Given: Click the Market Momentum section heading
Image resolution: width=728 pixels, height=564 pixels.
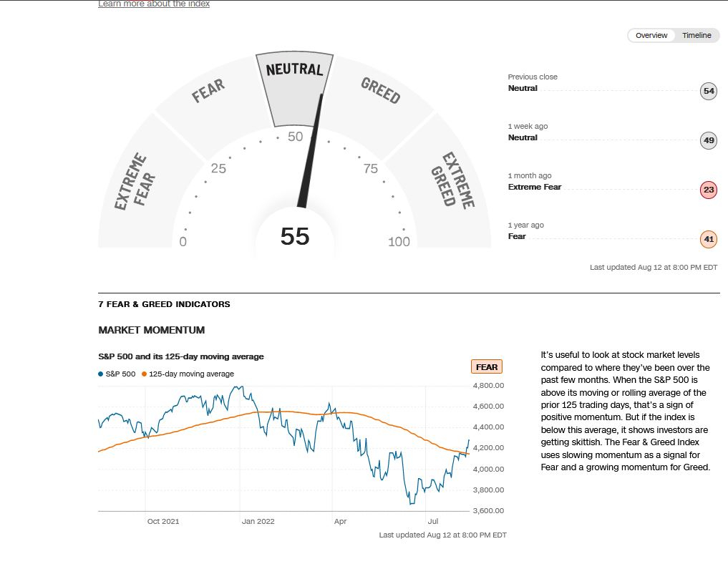Looking at the screenshot, I should tap(151, 330).
